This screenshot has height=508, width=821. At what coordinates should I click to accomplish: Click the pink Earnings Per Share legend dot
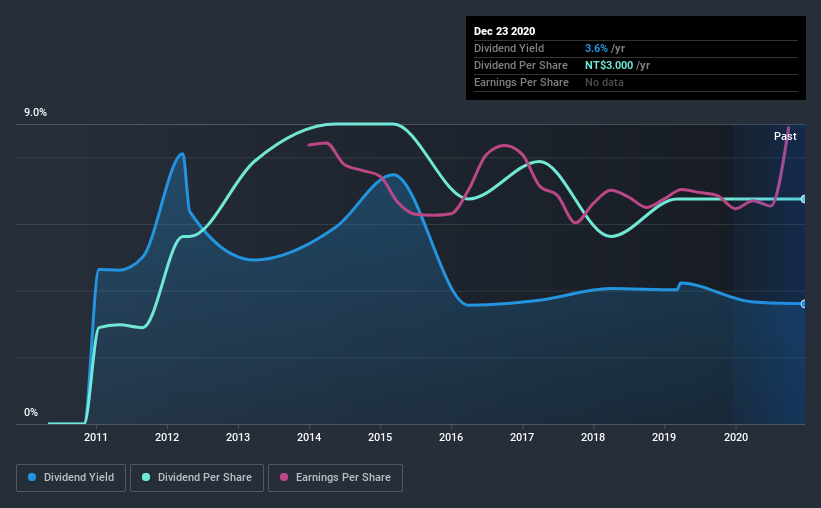284,477
